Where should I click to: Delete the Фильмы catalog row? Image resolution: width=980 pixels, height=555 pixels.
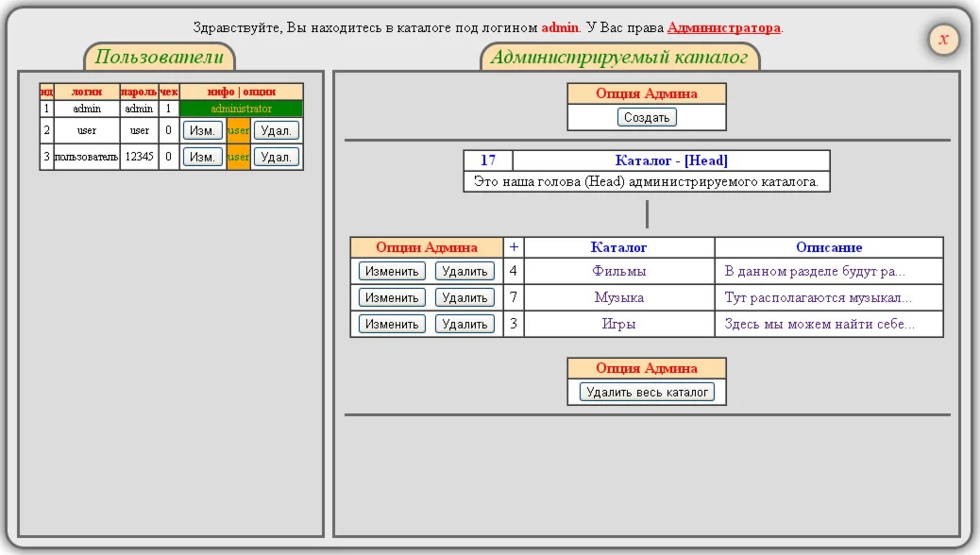pos(465,271)
